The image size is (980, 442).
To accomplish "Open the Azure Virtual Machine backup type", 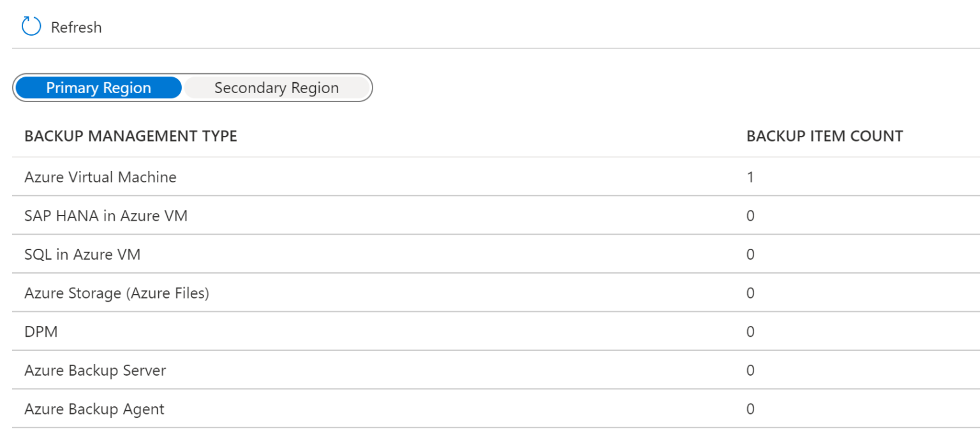I will click(100, 177).
